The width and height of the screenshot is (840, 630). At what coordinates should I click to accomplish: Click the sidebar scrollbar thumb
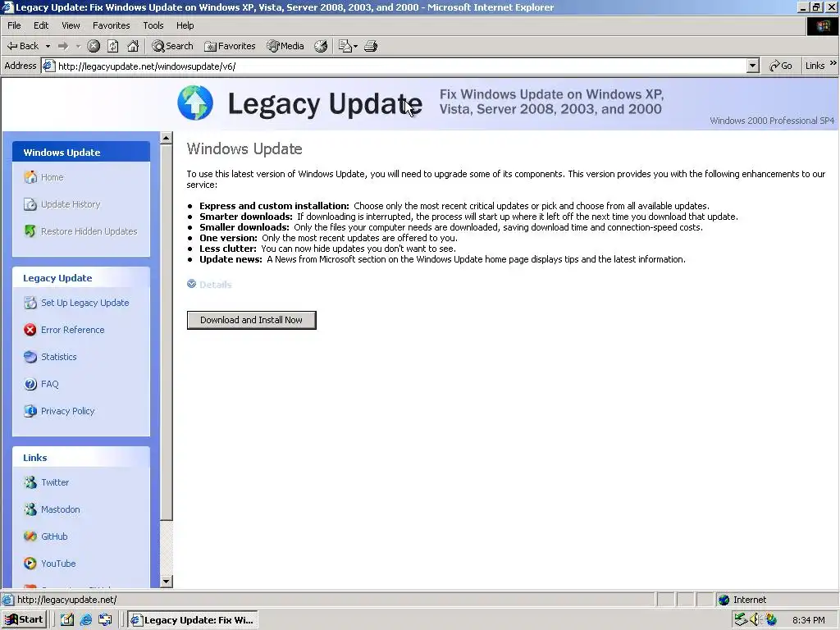(166, 332)
